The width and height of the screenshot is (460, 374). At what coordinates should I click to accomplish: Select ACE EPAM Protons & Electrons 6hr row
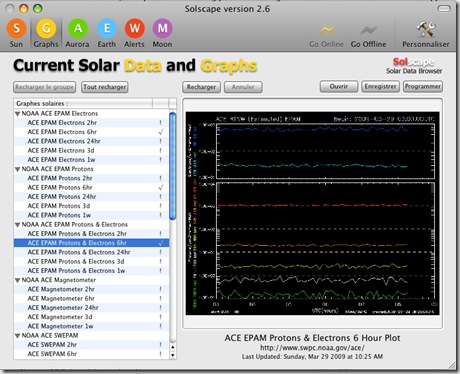[91, 243]
